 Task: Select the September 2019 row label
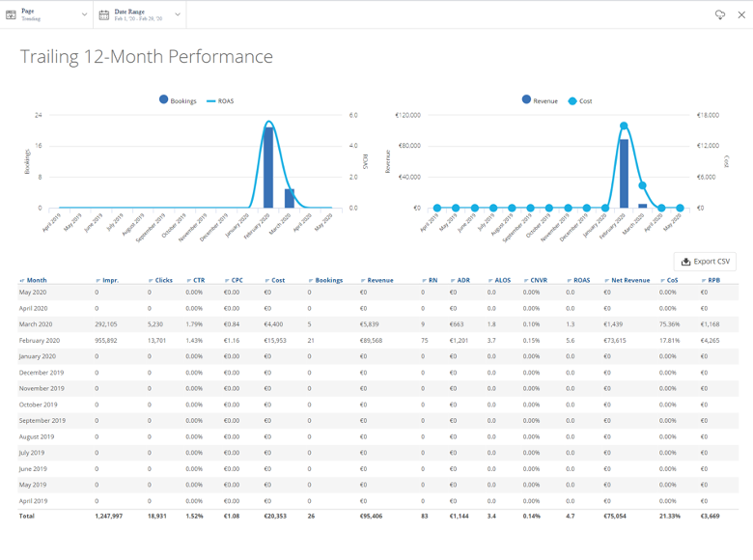[42, 421]
